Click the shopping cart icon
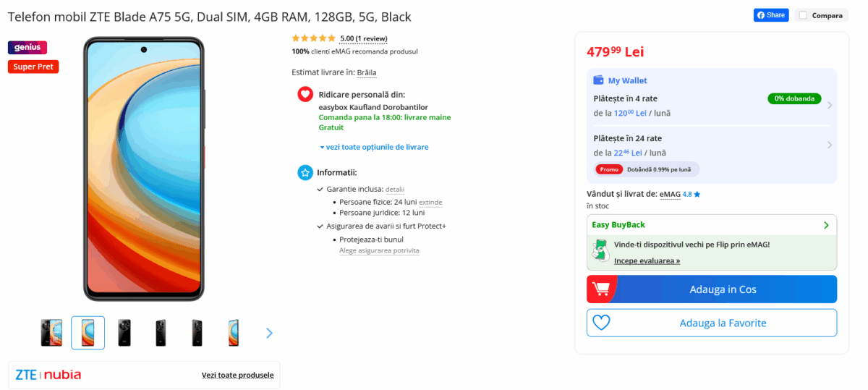This screenshot has height=390, width=868. point(601,289)
